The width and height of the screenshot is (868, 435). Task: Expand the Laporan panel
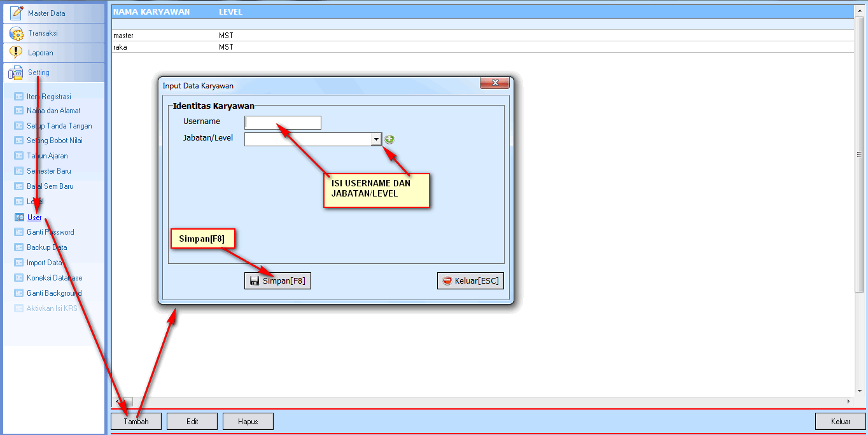point(54,53)
